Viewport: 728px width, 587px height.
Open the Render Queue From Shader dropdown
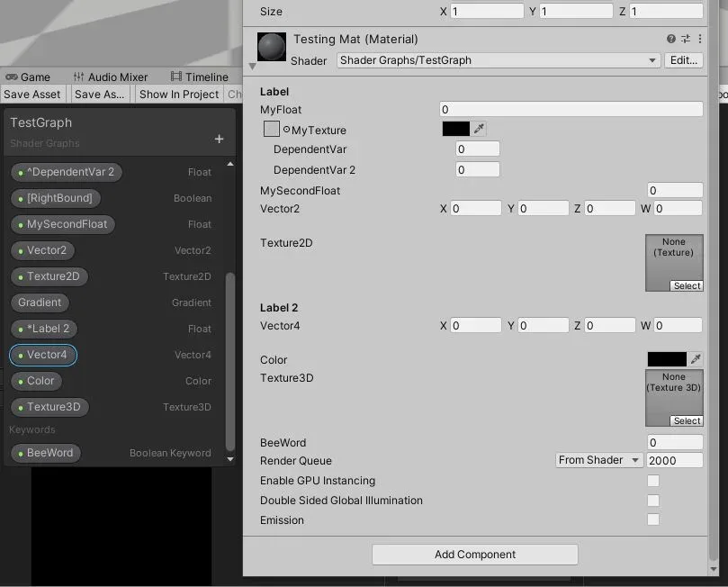(599, 460)
